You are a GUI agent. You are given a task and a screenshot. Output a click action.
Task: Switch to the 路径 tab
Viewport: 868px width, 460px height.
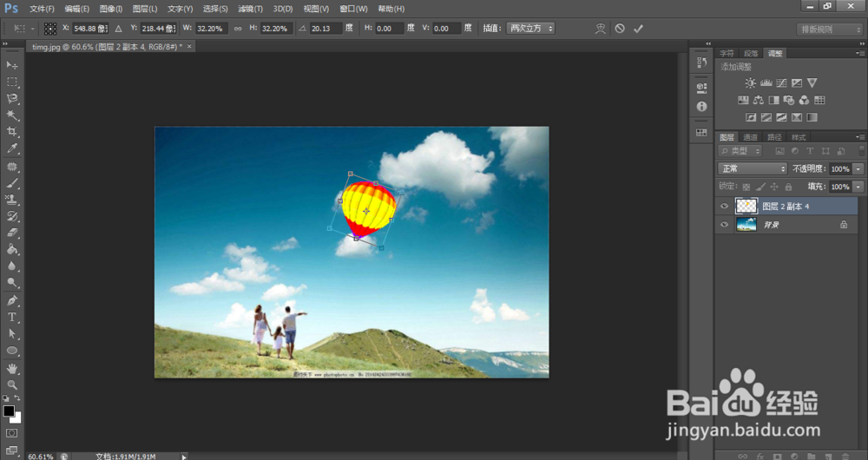click(x=774, y=137)
